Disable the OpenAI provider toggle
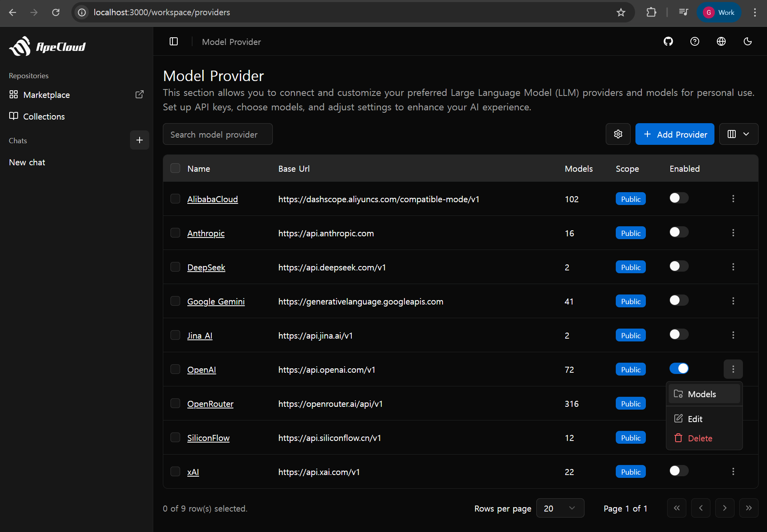 coord(679,368)
